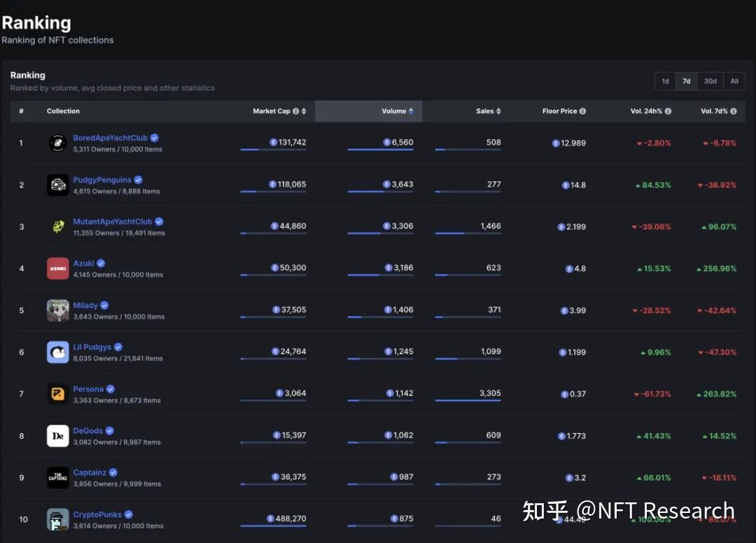Switch to the 7d time range
This screenshot has width=756, height=543.
(x=687, y=81)
